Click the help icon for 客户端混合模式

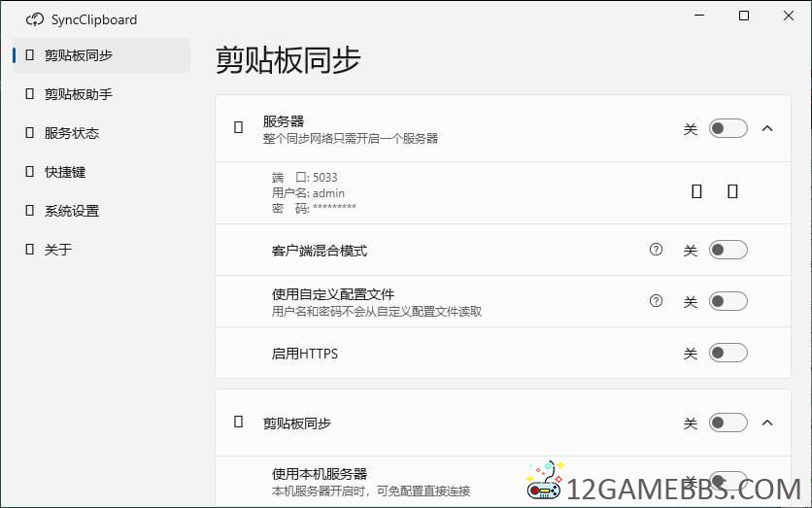click(656, 250)
